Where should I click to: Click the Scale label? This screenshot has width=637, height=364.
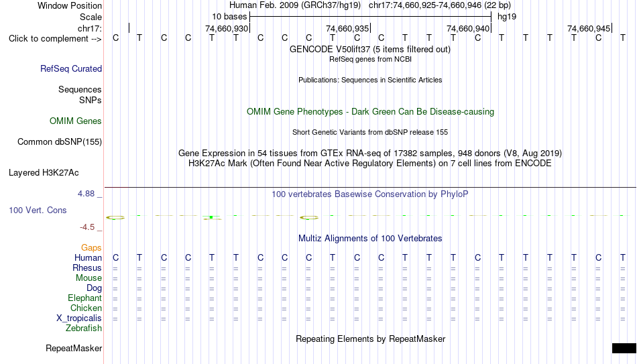91,17
